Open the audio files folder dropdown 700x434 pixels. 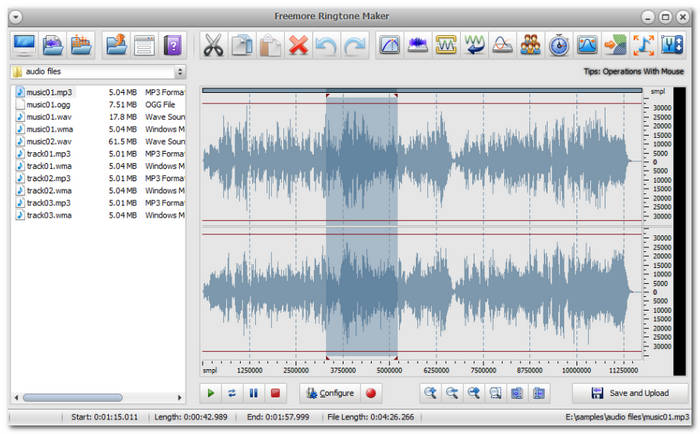point(180,72)
